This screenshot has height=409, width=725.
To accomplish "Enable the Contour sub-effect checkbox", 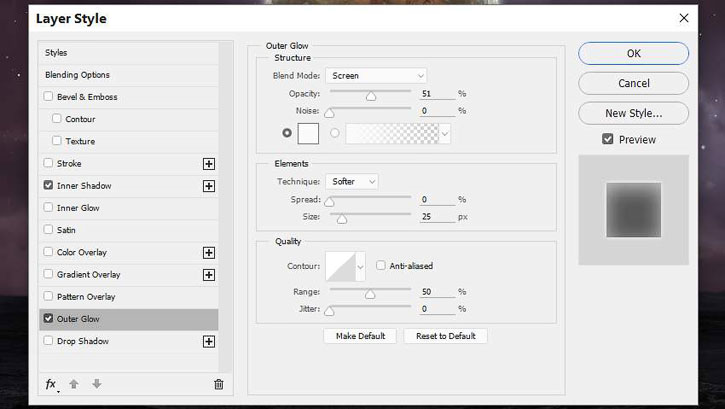I will tap(56, 118).
